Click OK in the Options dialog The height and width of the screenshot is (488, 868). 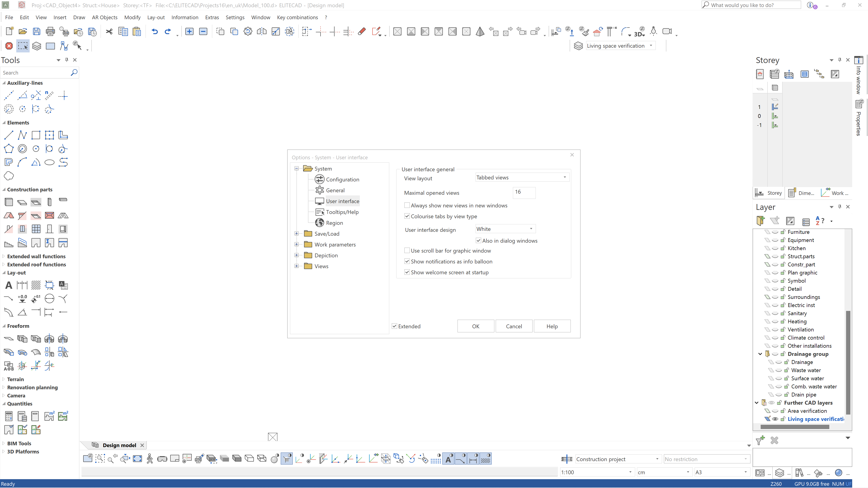(x=475, y=326)
